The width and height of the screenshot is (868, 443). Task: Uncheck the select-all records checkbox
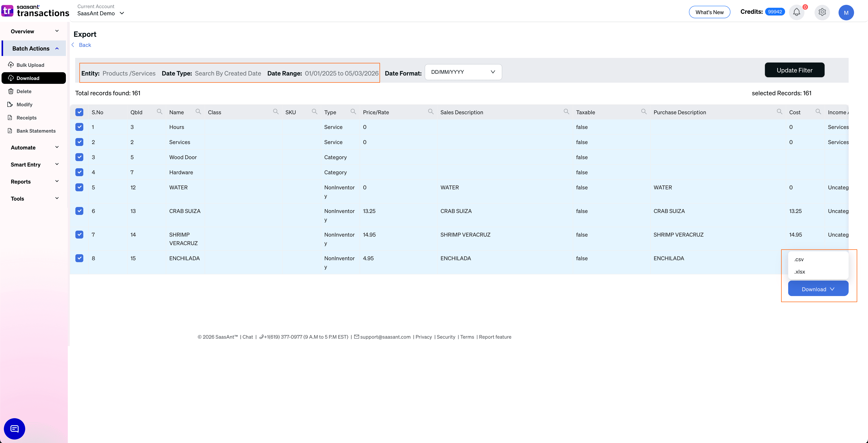coord(79,112)
